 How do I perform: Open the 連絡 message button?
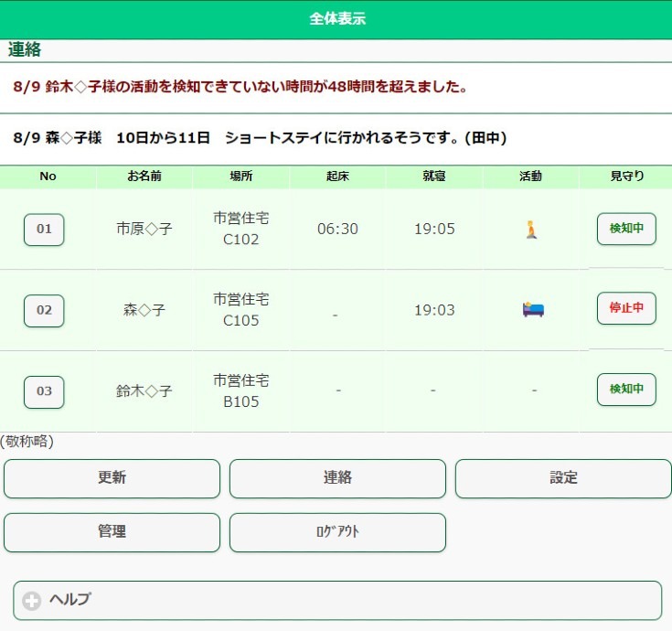click(x=337, y=478)
